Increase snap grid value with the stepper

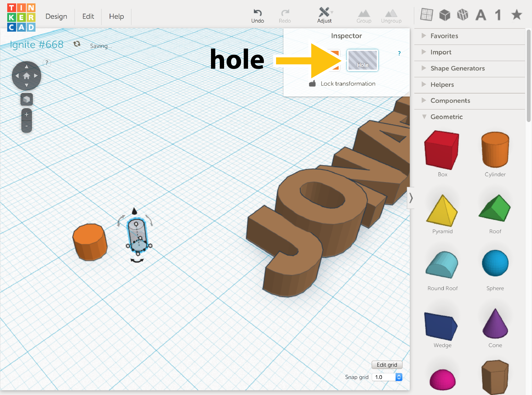[x=399, y=375]
